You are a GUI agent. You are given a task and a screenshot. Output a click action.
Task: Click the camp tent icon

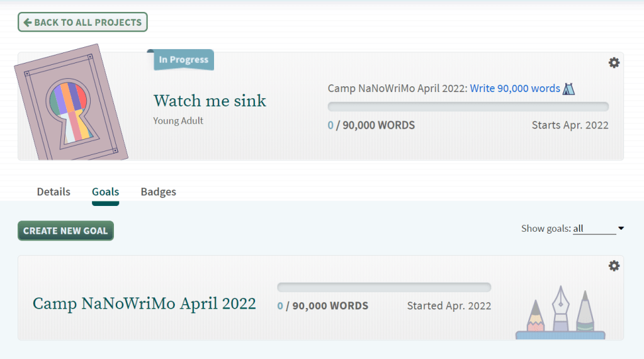click(568, 88)
